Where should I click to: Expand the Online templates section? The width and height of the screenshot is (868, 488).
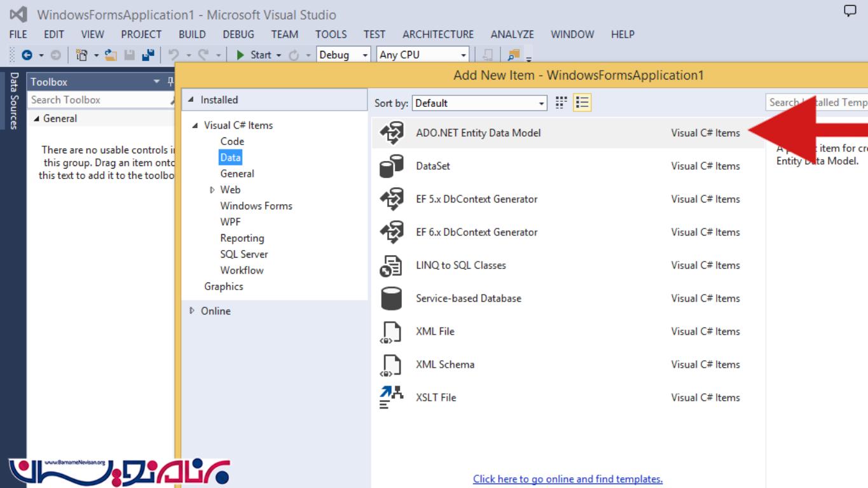tap(193, 311)
